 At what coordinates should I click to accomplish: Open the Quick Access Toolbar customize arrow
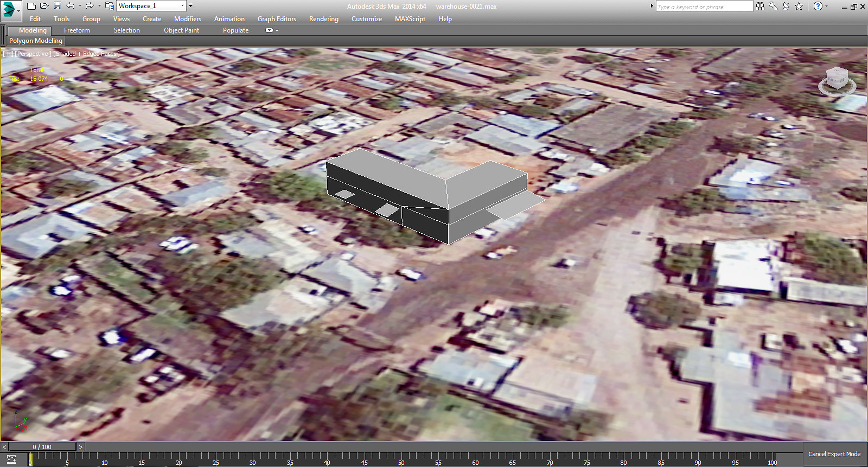coord(190,6)
